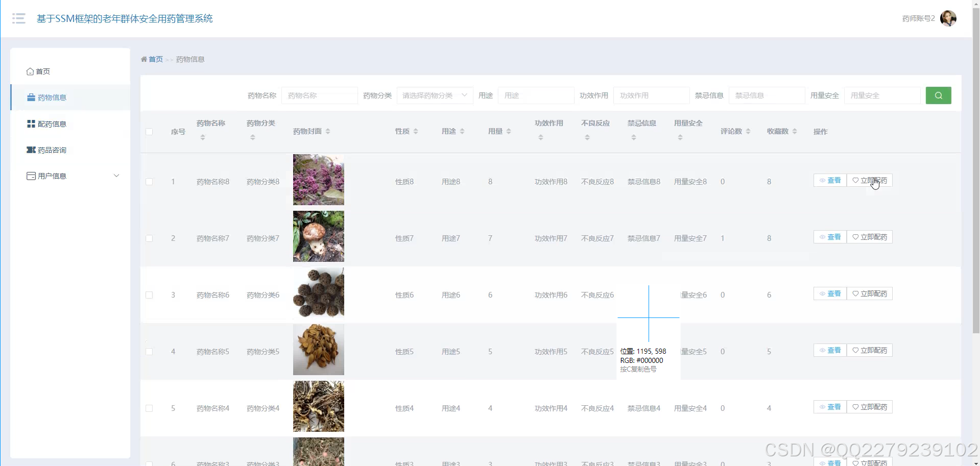Sort by 药物封面 column arrows
Screen dimensions: 980x466
pyautogui.click(x=328, y=131)
